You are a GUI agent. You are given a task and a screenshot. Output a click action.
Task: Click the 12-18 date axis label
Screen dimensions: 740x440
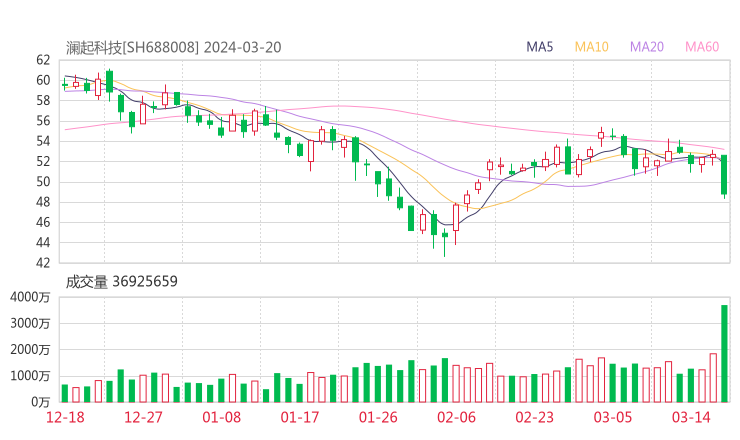[65, 417]
